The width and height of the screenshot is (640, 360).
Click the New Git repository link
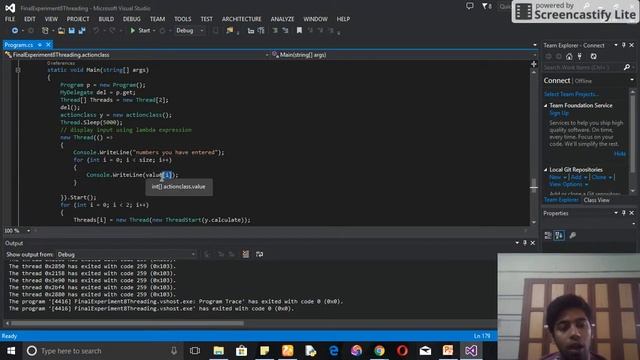coord(555,177)
